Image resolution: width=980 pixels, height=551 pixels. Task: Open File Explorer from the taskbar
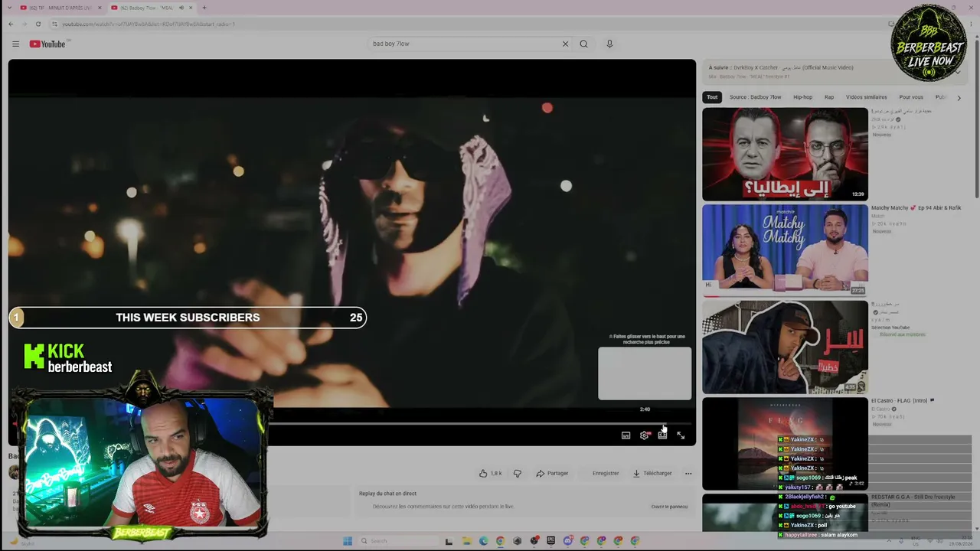coord(466,541)
